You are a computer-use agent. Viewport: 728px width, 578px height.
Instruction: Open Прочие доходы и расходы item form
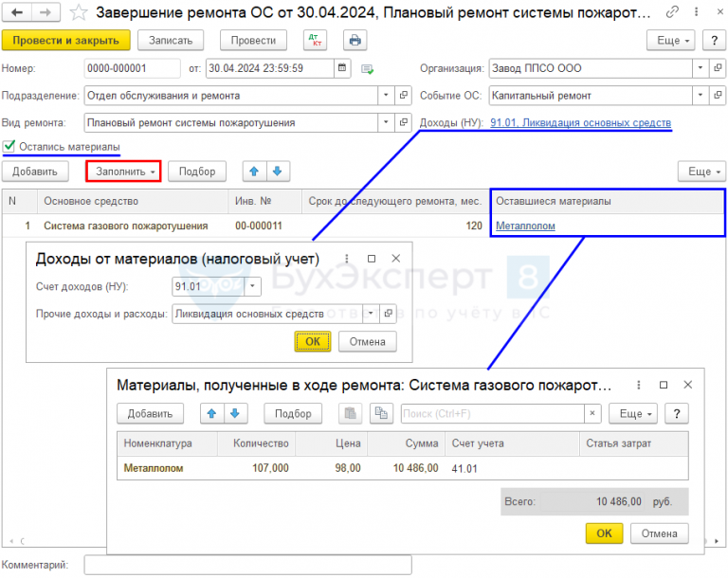pos(388,314)
